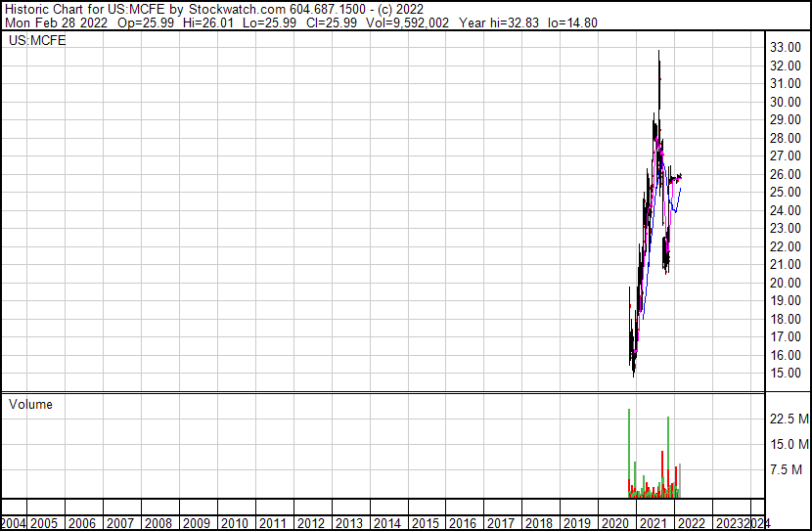Select the 2022 year marker on the x-axis

[x=691, y=523]
